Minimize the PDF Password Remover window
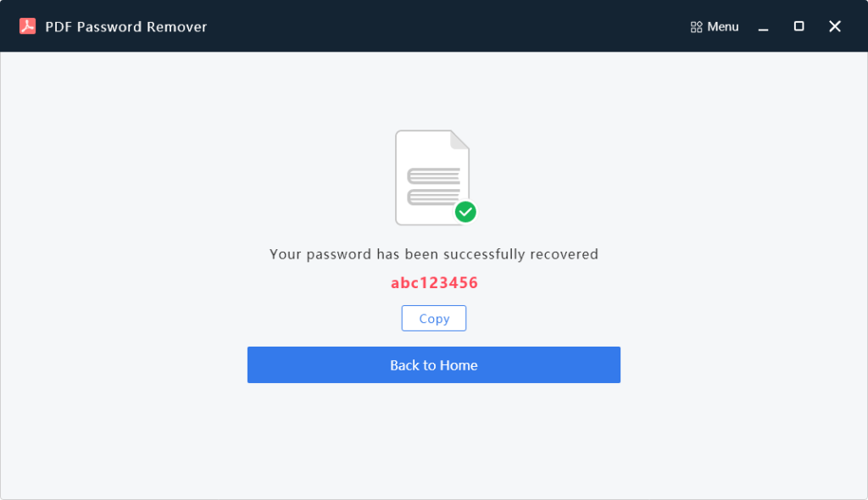This screenshot has width=868, height=500. tap(762, 26)
